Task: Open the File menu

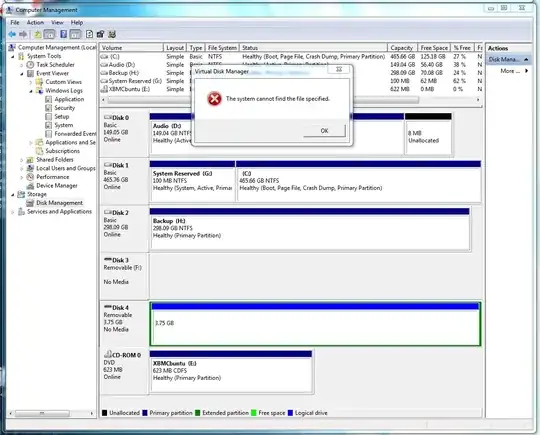Action: (x=15, y=22)
